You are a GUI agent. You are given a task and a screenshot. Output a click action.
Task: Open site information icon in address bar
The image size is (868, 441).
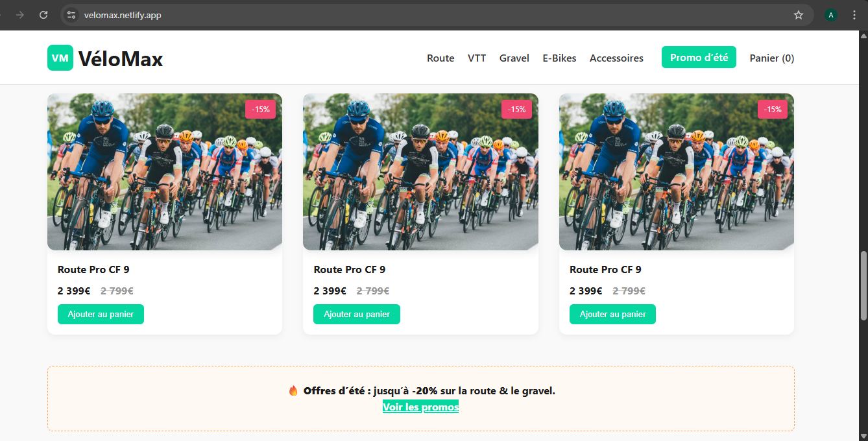pos(71,15)
